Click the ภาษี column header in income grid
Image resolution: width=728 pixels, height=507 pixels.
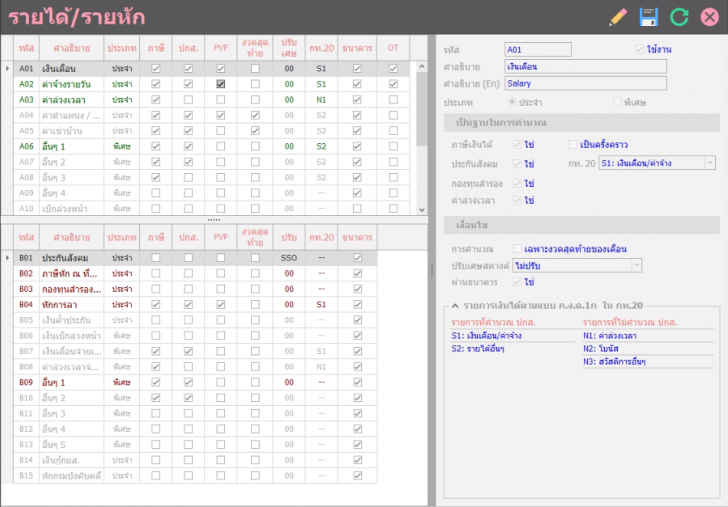pyautogui.click(x=156, y=48)
